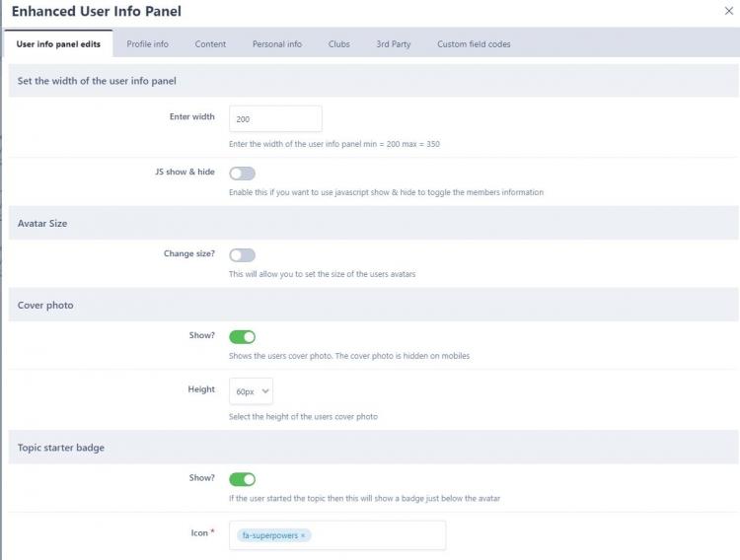Screen dimensions: 740x560
Task: Turn off Topic starter badge Show toggle
Action: [x=242, y=479]
